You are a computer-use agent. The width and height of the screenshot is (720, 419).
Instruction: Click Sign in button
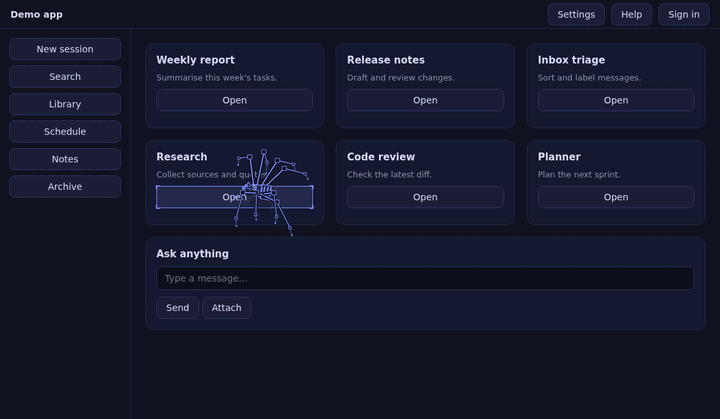coord(684,14)
